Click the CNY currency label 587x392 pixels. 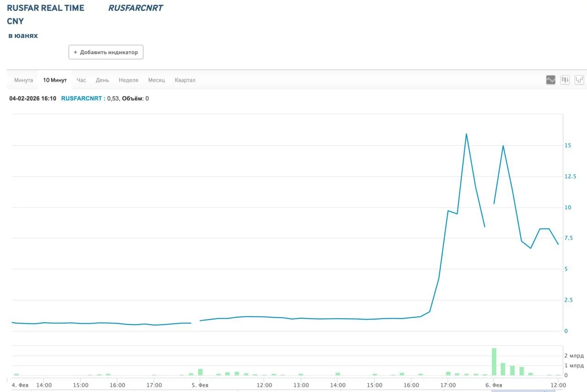point(15,21)
